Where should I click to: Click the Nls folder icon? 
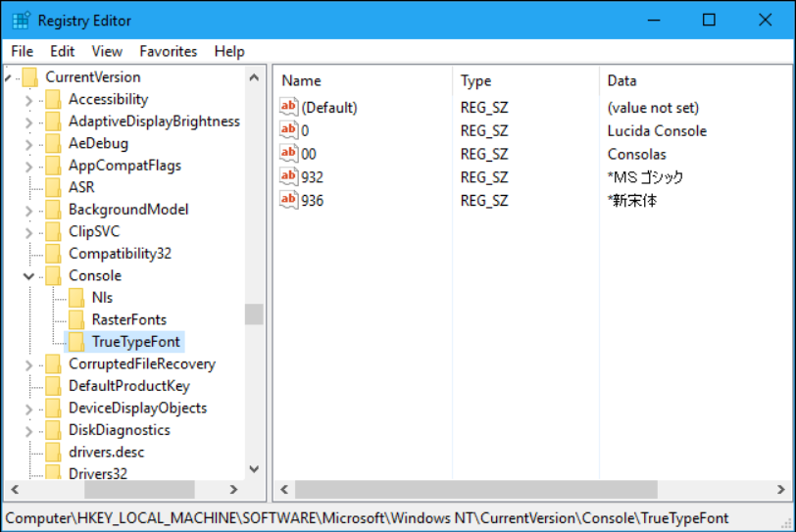pyautogui.click(x=76, y=298)
